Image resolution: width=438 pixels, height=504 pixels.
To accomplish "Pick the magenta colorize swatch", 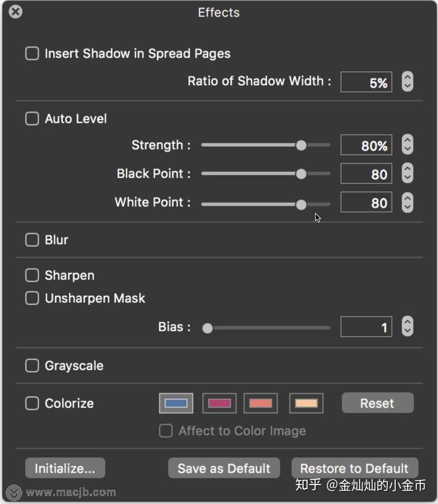I will [220, 403].
